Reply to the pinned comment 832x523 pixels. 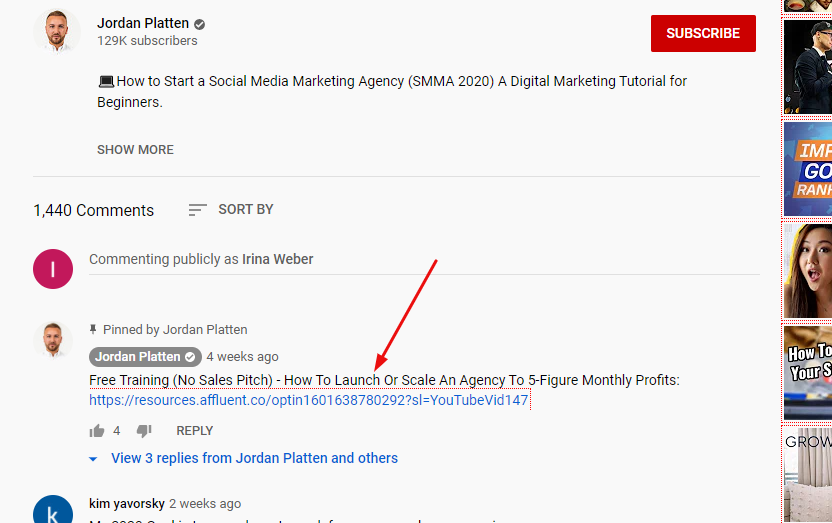[195, 431]
